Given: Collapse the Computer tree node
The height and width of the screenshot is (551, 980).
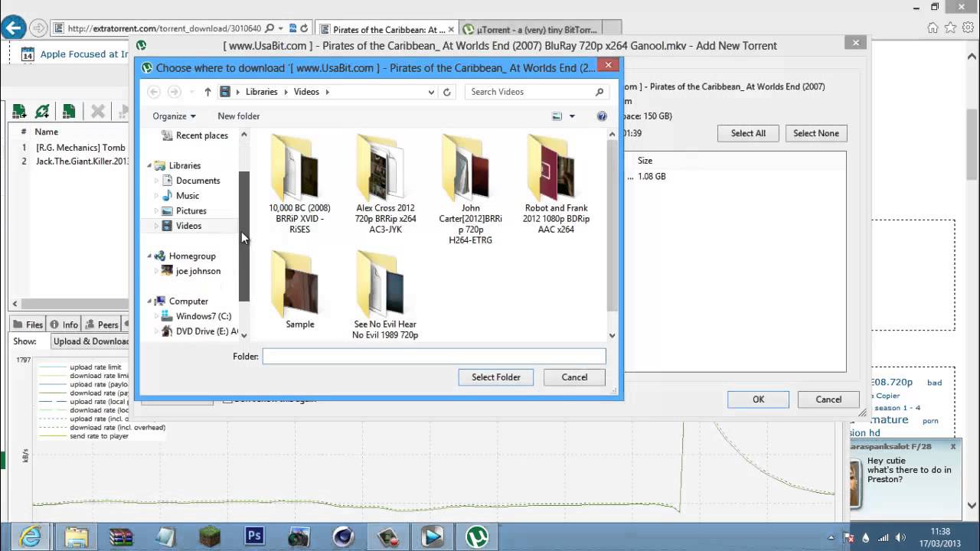Looking at the screenshot, I should (x=149, y=302).
